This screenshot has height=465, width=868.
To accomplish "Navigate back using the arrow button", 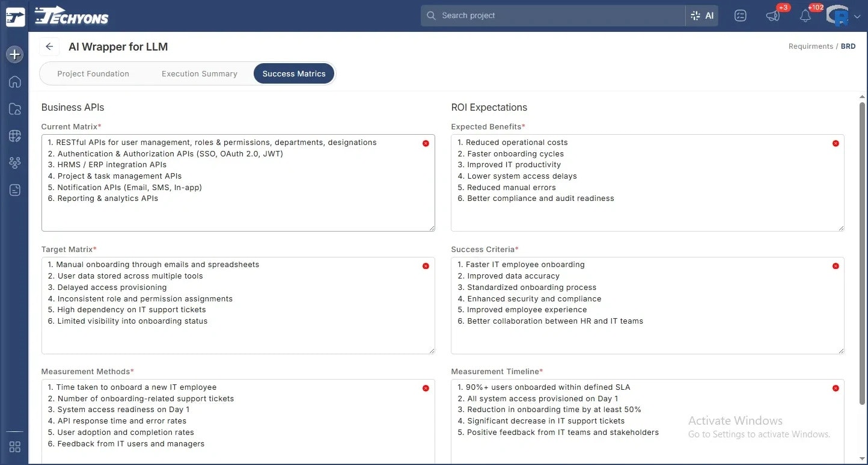I will pyautogui.click(x=49, y=46).
